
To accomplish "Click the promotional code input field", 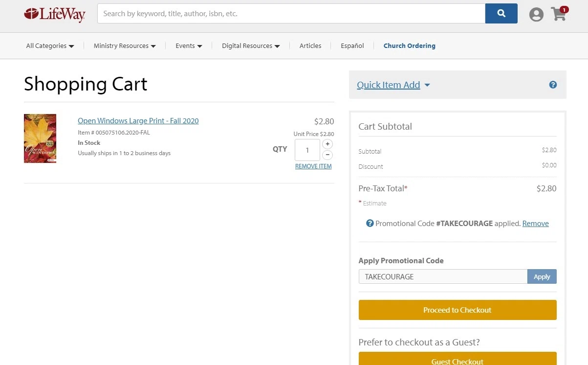I will tap(443, 276).
